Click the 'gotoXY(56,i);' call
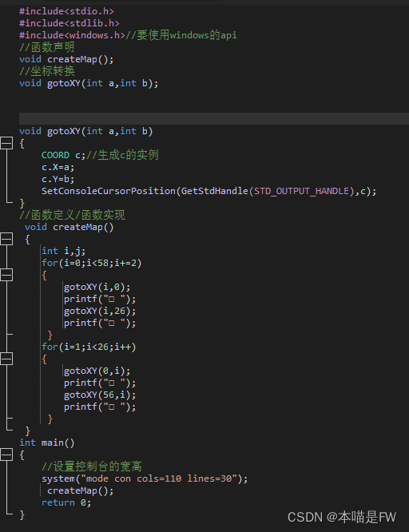The image size is (409, 532). pos(100,395)
